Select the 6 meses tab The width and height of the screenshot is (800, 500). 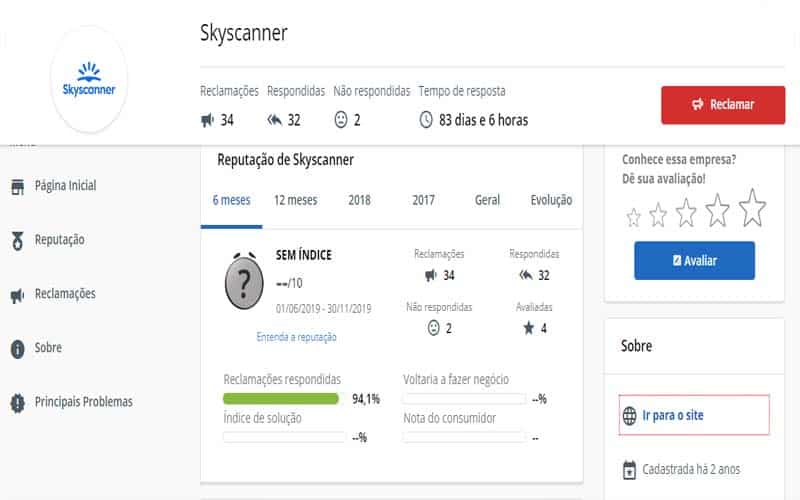coord(232,200)
